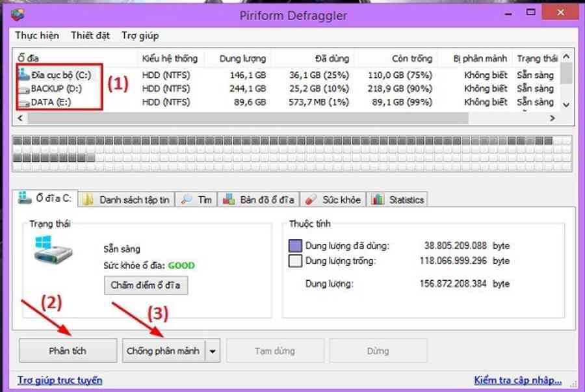Image resolution: width=585 pixels, height=392 pixels.
Task: Select the Đĩa cục bộ (C:) row label
Action: pos(61,75)
